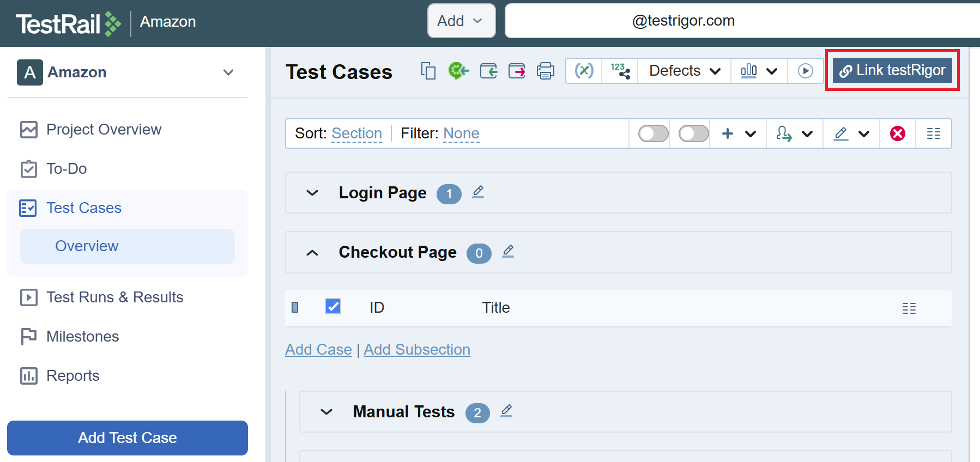Screen dimensions: 980x462
Task: Open the variables (x) icon
Action: pyautogui.click(x=584, y=71)
